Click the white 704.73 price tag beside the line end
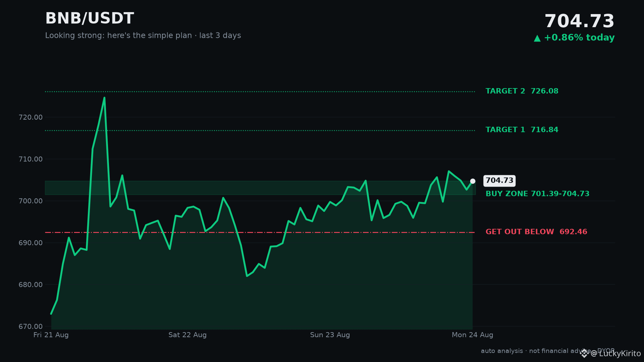This screenshot has width=644, height=362. (x=499, y=181)
